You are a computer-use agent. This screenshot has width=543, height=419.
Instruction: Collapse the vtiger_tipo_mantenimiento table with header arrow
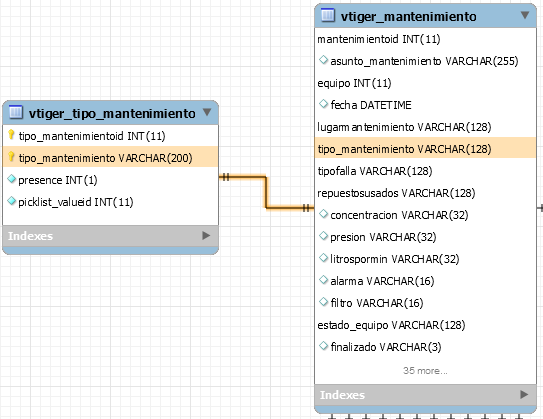coord(207,112)
